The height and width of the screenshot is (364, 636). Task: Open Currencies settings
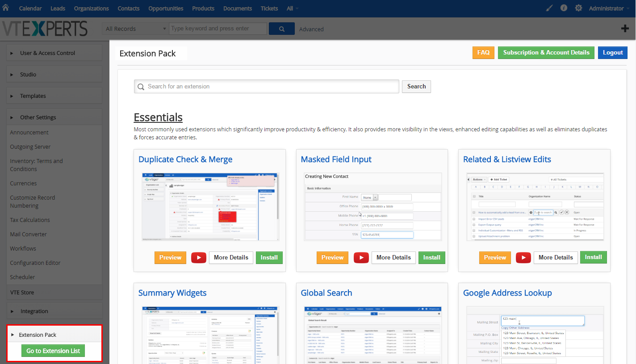pyautogui.click(x=23, y=184)
